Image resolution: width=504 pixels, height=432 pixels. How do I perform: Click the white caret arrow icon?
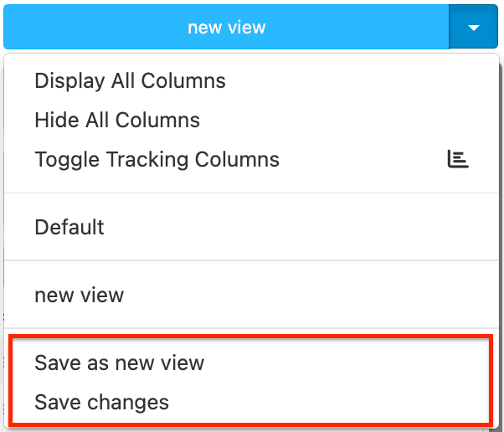coord(474,28)
